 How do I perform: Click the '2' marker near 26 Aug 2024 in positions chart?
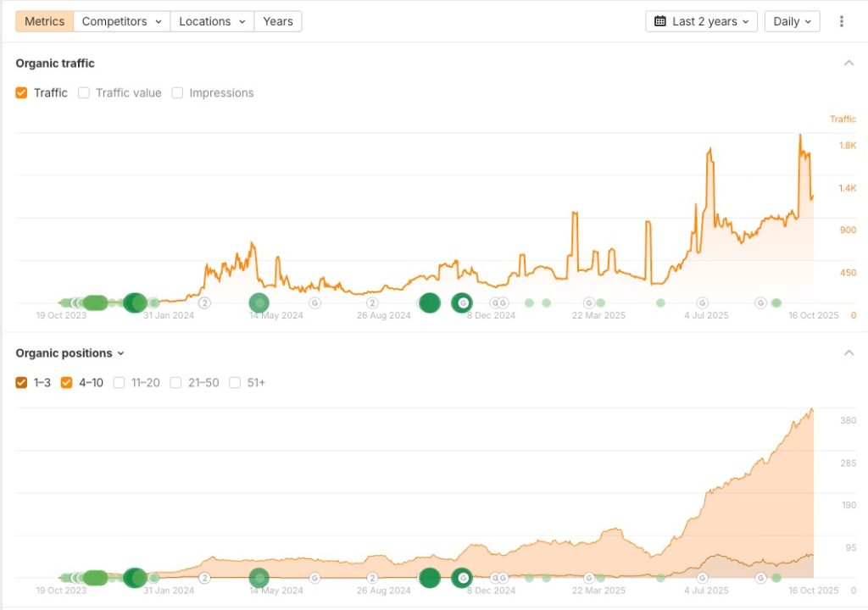pyautogui.click(x=372, y=578)
